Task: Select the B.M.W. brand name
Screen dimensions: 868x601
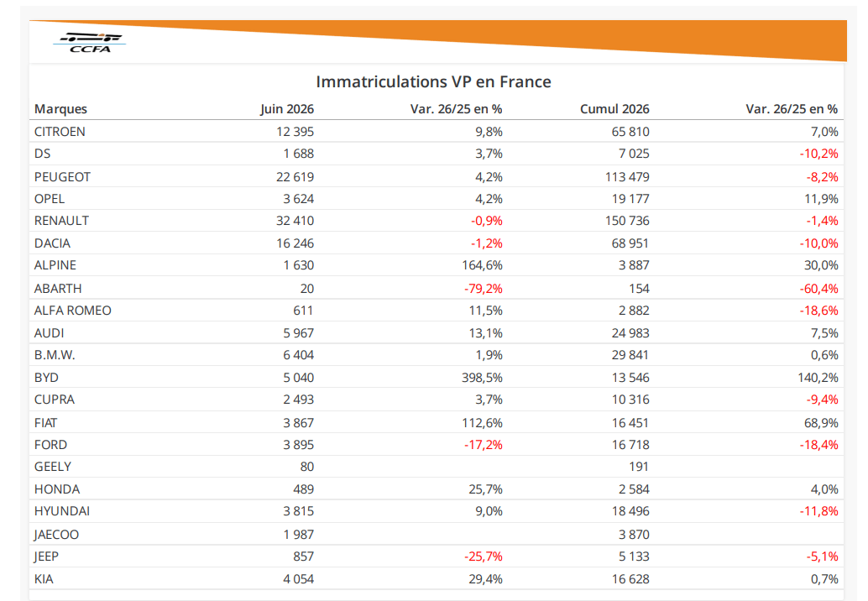Action: [55, 355]
